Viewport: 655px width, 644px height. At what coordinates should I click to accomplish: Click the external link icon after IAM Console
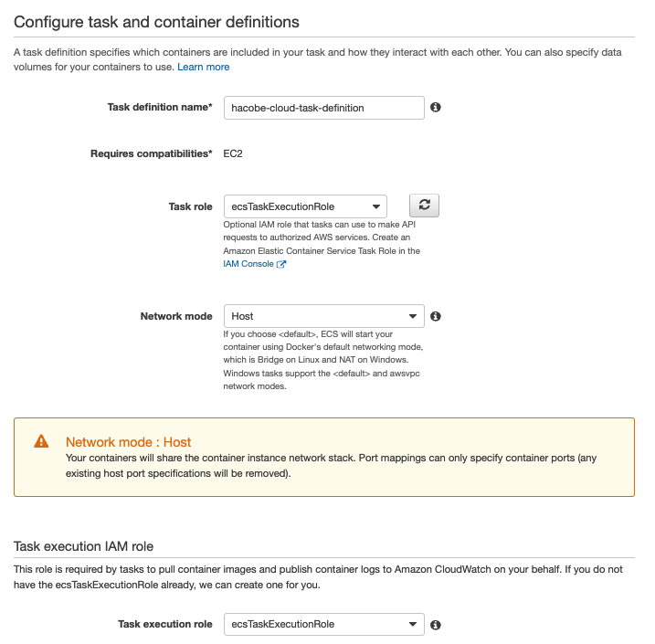coord(281,264)
